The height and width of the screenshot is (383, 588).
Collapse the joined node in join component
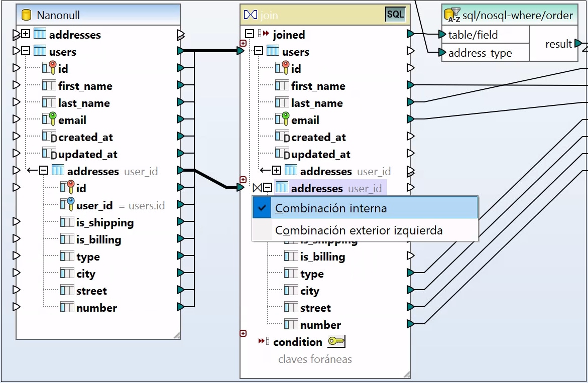(x=249, y=34)
